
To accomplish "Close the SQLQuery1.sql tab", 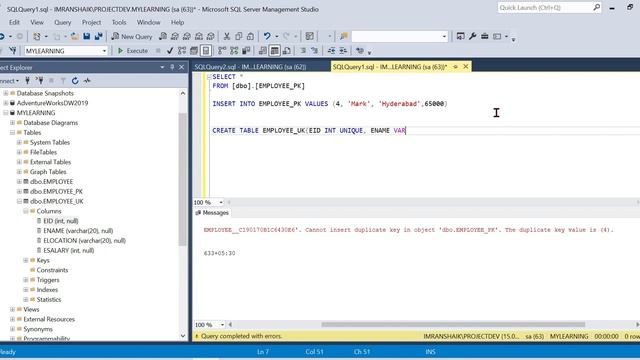I will pos(466,67).
